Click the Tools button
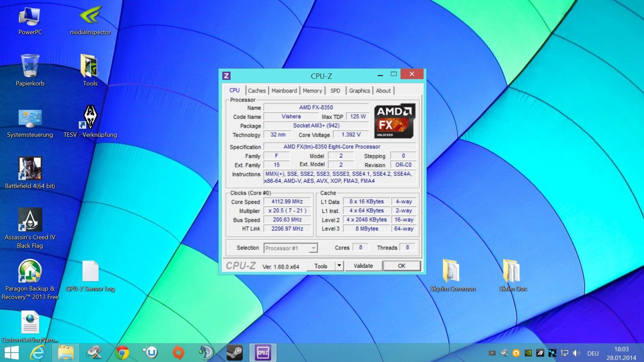This screenshot has width=644, height=362. pos(321,266)
